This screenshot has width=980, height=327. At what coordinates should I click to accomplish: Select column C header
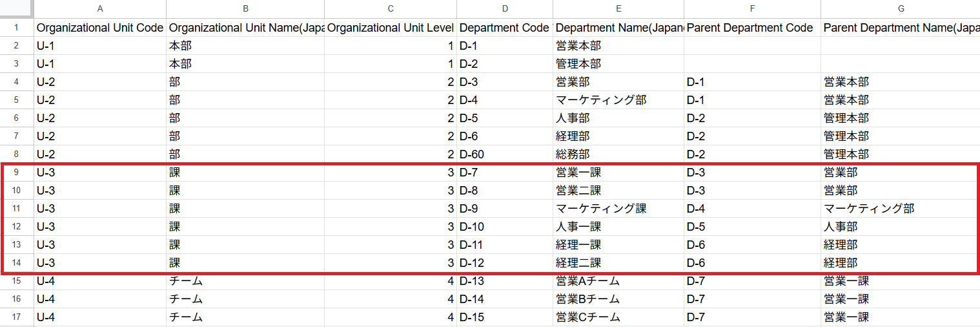(x=391, y=8)
